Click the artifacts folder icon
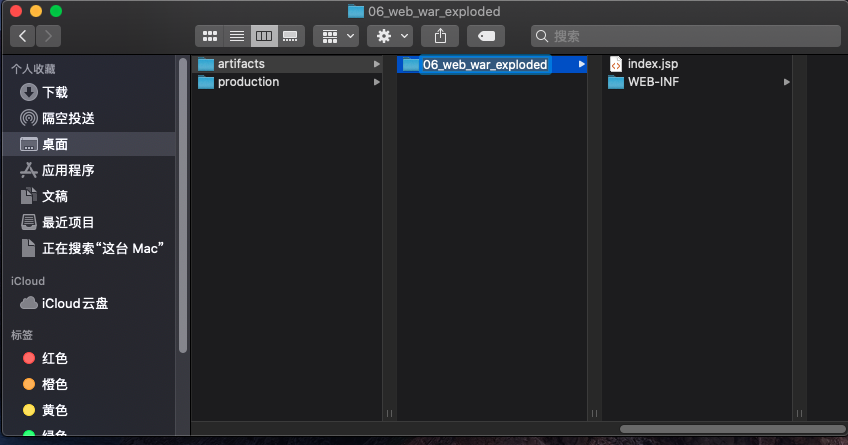Screen dimensions: 848x445 click(x=206, y=64)
